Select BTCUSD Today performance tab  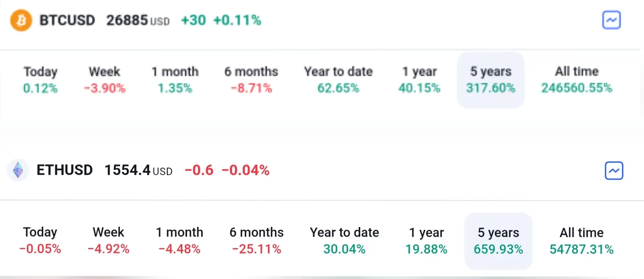40,80
